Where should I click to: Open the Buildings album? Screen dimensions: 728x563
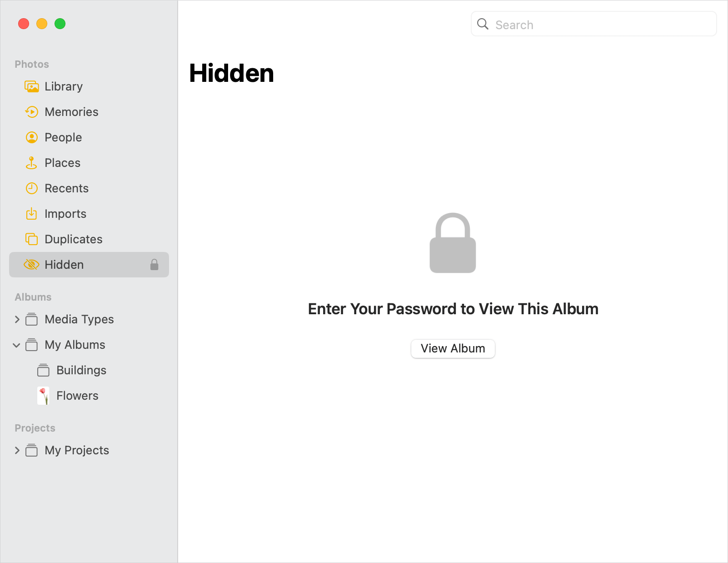coord(81,370)
